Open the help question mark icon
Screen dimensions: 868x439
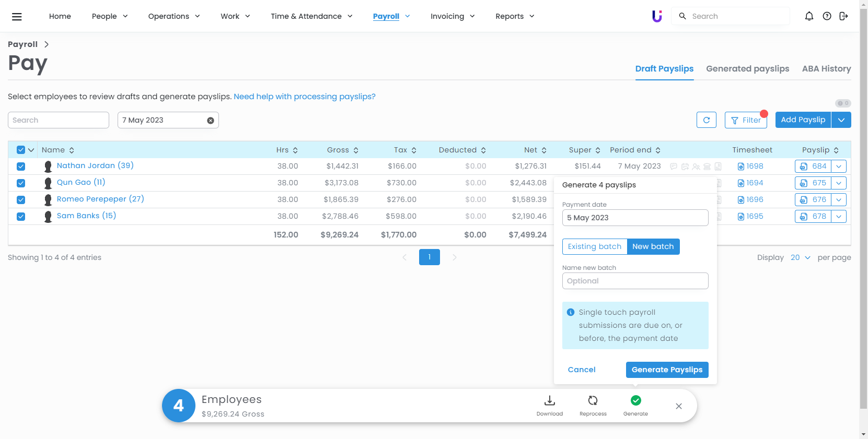click(827, 16)
